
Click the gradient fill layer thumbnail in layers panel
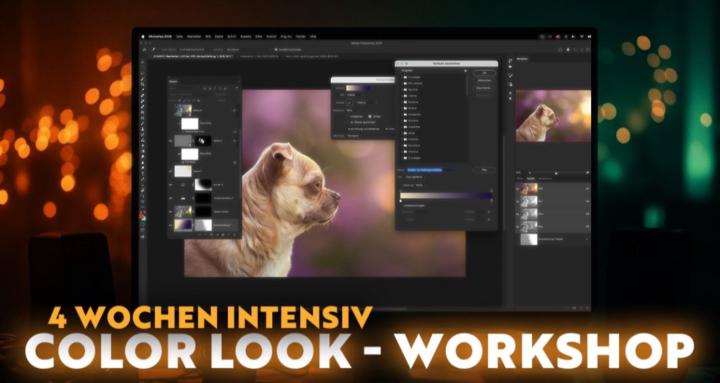[183, 225]
